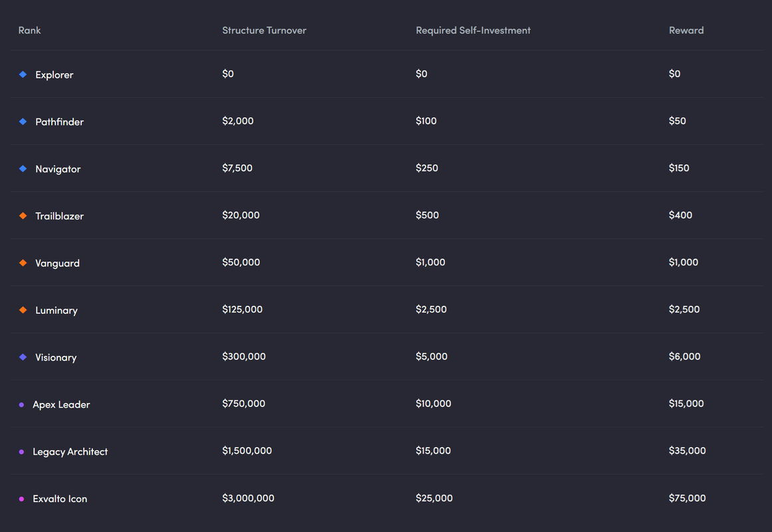Click the magenta dot beside Exvalto Icon
Screen dimensions: 772x532
[x=21, y=499]
